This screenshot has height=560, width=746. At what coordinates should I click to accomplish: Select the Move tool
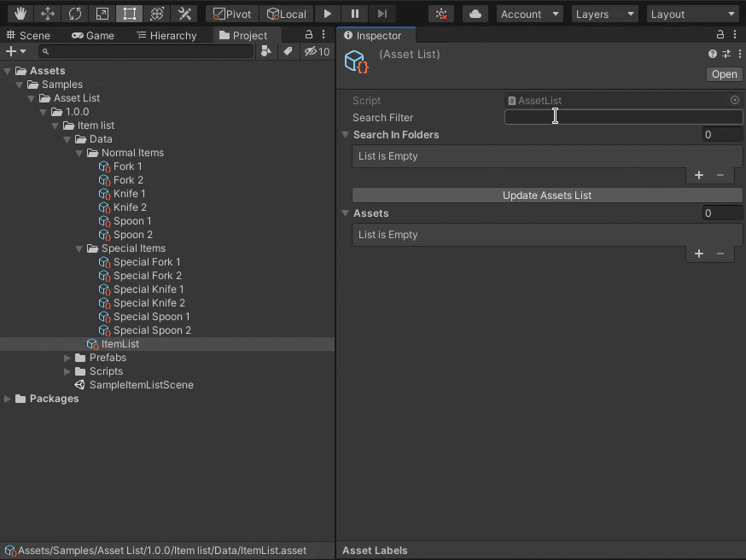pos(48,14)
